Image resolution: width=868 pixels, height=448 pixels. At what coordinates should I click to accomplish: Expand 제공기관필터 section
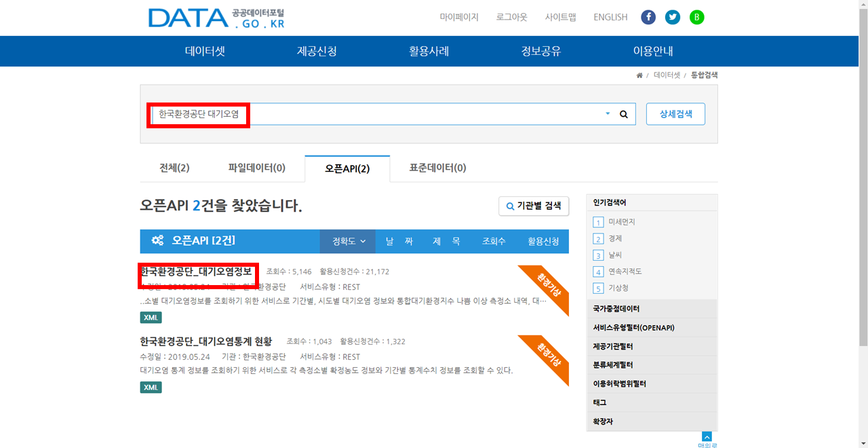651,346
